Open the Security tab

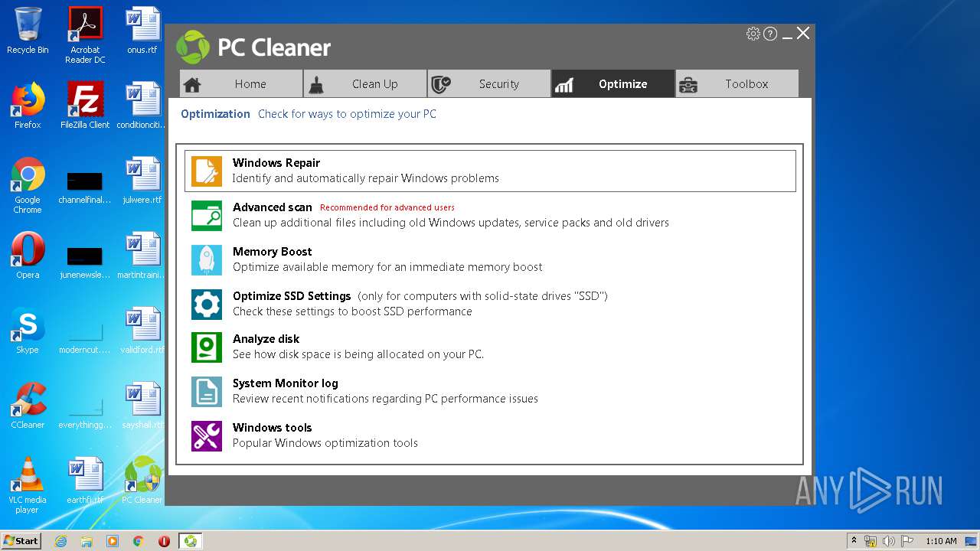point(489,84)
